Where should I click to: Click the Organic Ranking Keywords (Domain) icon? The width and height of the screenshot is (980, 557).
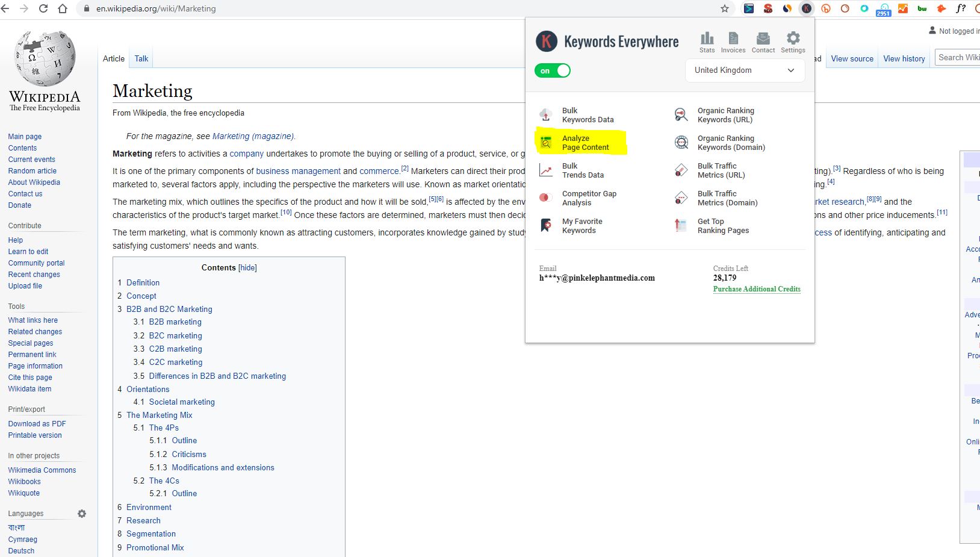pos(681,142)
